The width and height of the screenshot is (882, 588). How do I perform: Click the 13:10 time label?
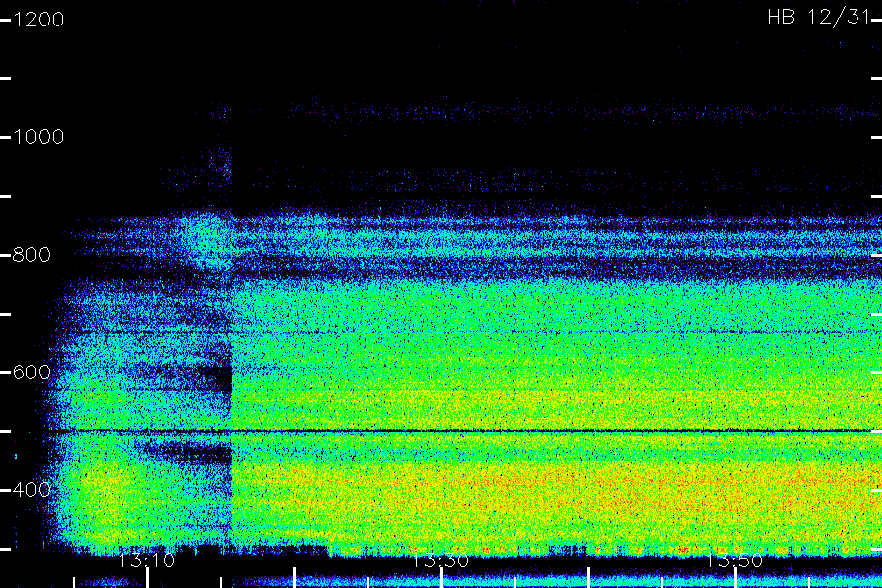pyautogui.click(x=147, y=561)
